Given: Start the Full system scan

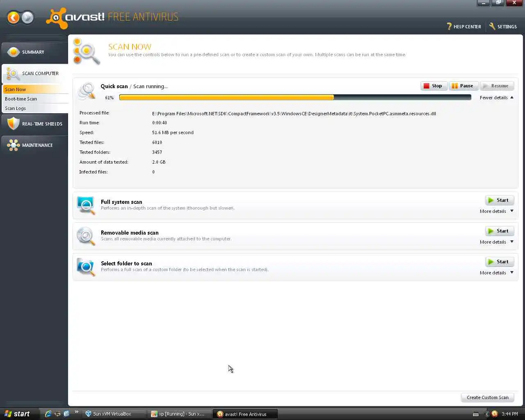Looking at the screenshot, I should (x=499, y=200).
